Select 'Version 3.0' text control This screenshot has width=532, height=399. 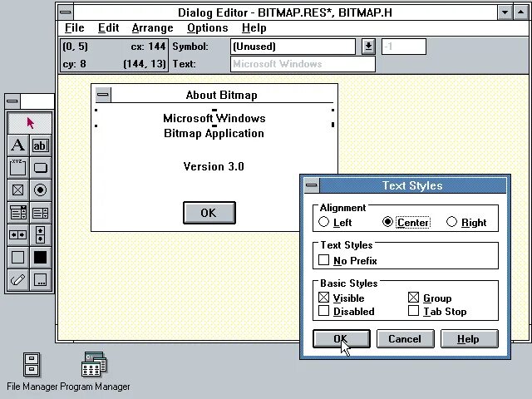tap(214, 166)
